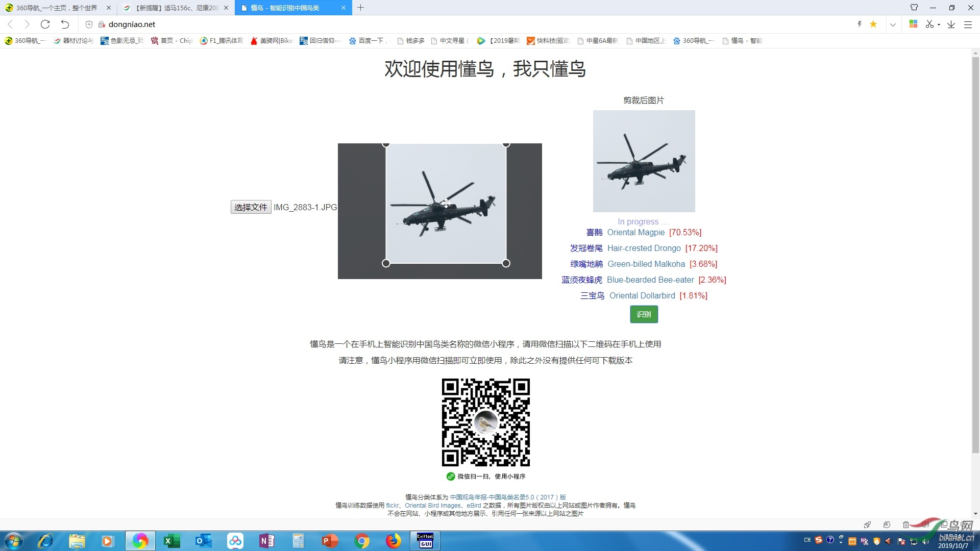This screenshot has height=551, width=980.
Task: Toggle the yellow bookmark star
Action: pos(873,24)
